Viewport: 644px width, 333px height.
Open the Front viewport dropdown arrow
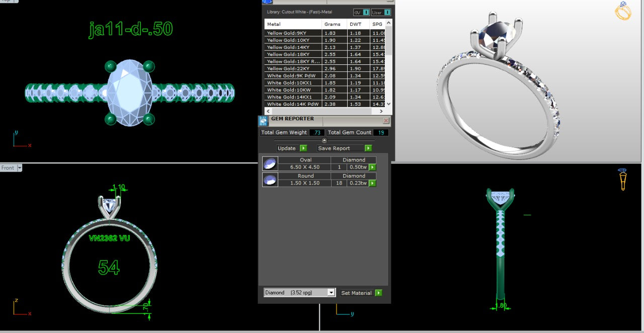(20, 168)
